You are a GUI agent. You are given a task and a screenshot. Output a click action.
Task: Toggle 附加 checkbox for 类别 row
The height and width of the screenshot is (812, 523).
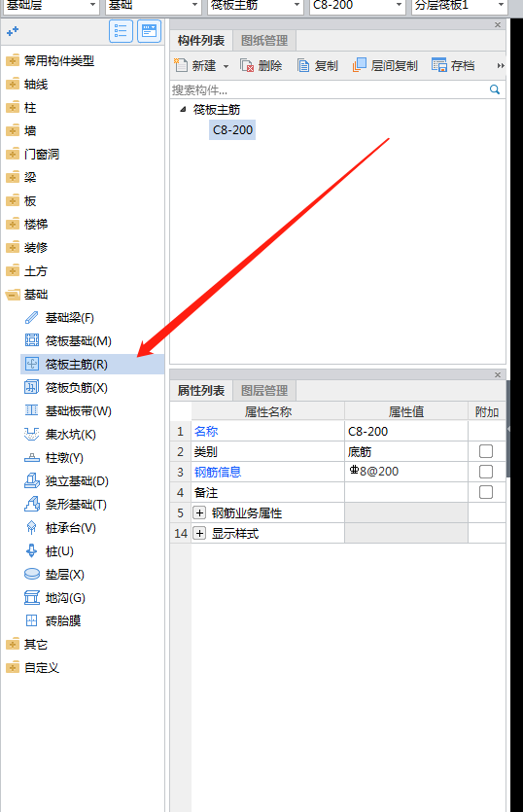click(x=486, y=451)
